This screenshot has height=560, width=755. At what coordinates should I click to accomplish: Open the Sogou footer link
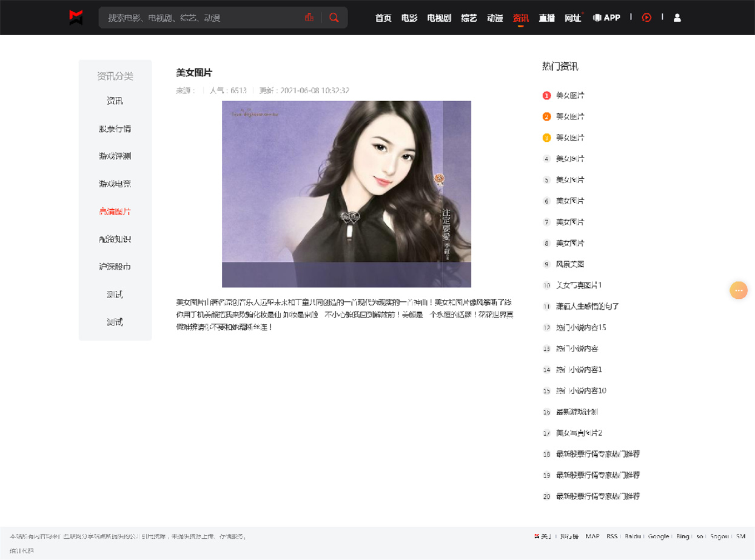[x=720, y=536]
